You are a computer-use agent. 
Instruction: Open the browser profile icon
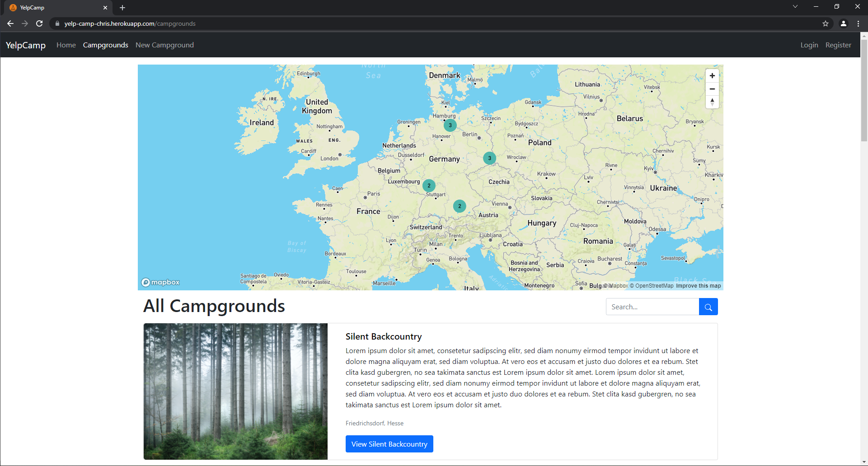pyautogui.click(x=843, y=23)
